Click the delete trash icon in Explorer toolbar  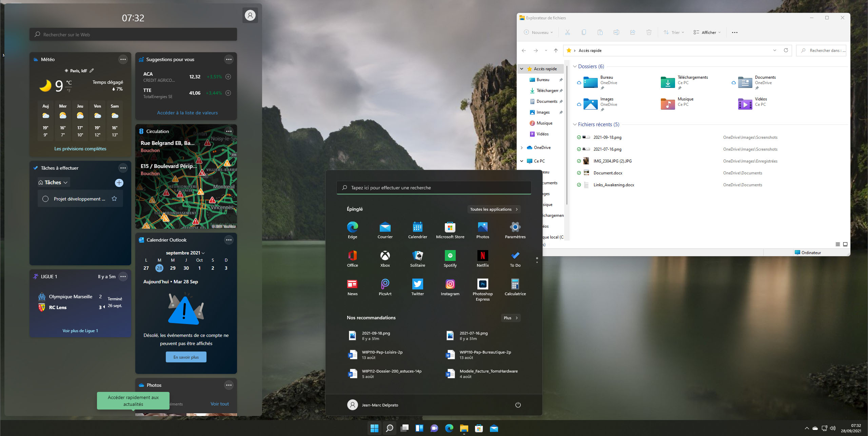point(649,32)
